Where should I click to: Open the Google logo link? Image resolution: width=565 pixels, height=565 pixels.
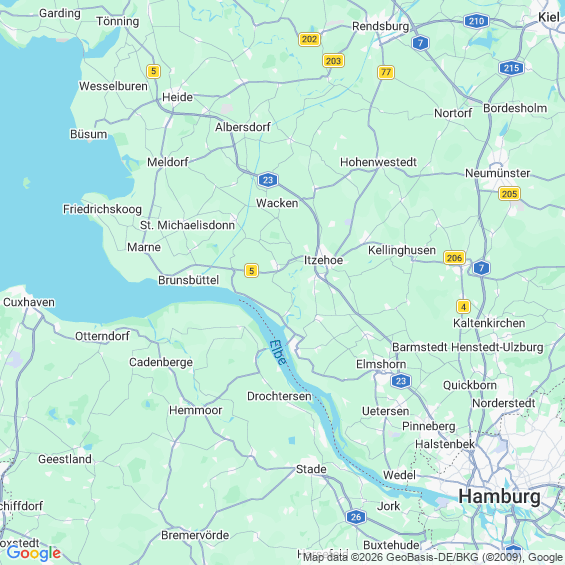pos(34,553)
